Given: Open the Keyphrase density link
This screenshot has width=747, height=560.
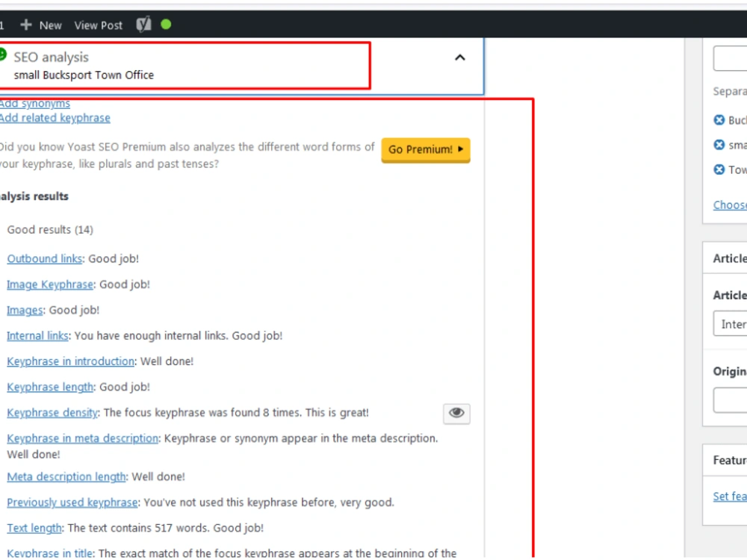Looking at the screenshot, I should pos(52,413).
